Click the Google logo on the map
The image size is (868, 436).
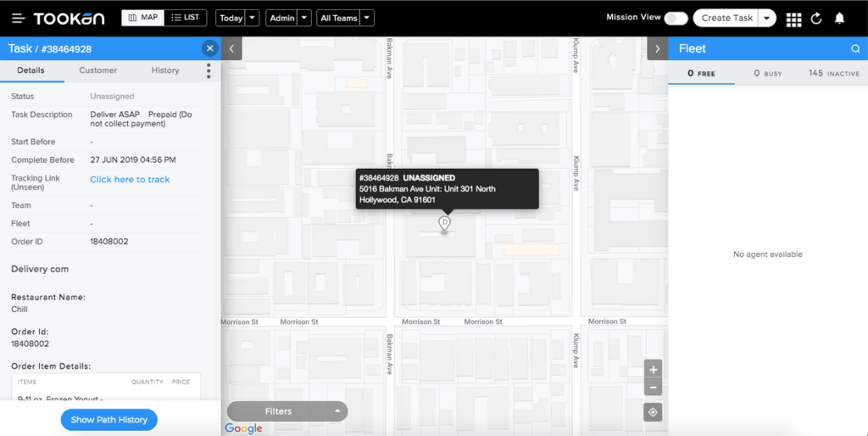pyautogui.click(x=243, y=428)
